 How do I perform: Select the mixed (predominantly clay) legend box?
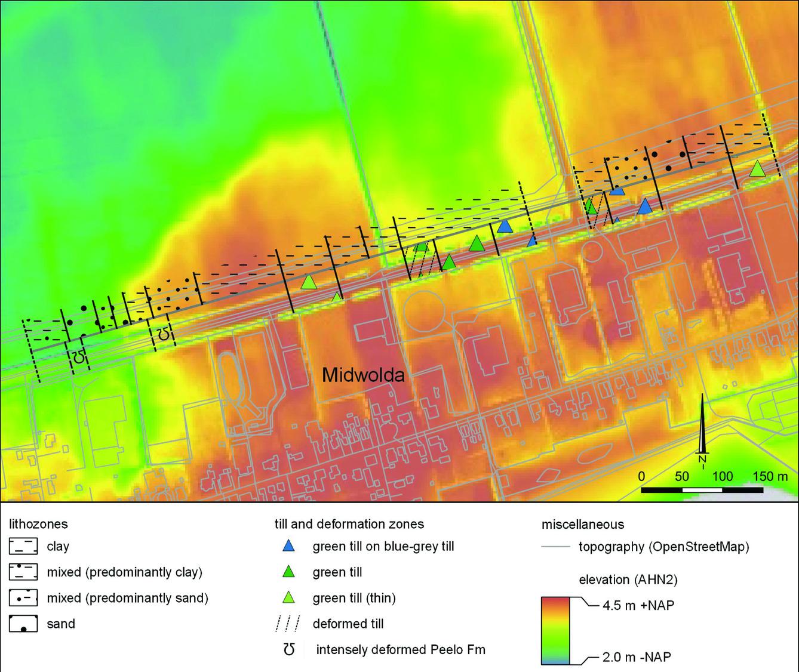coord(23,572)
